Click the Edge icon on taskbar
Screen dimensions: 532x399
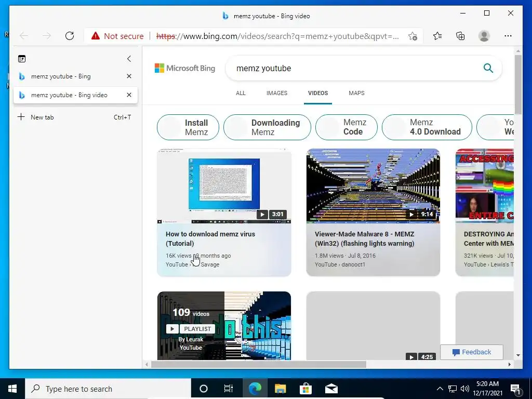tap(255, 389)
